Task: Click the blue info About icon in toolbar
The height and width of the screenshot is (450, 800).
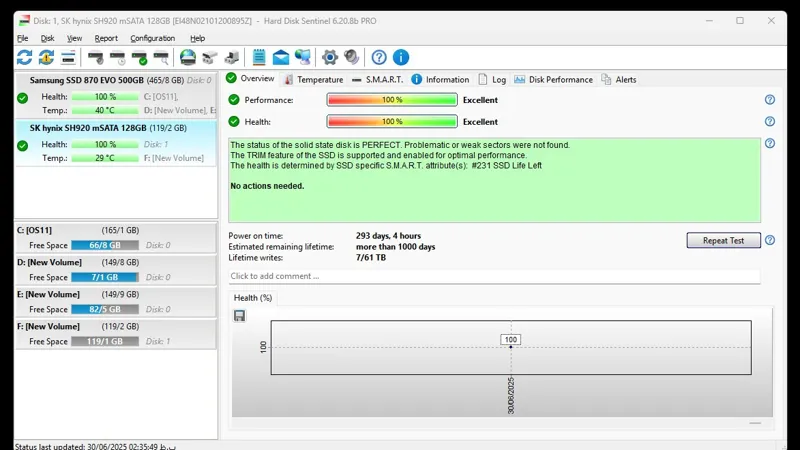Action: coord(401,58)
